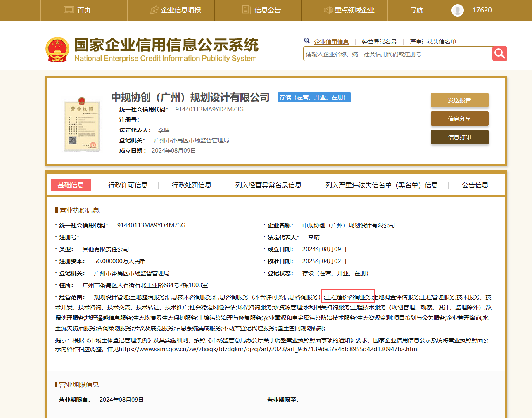Image resolution: width=532 pixels, height=418 pixels.
Task: Open the user avatar icon next to 17620...
Action: pyautogui.click(x=457, y=10)
